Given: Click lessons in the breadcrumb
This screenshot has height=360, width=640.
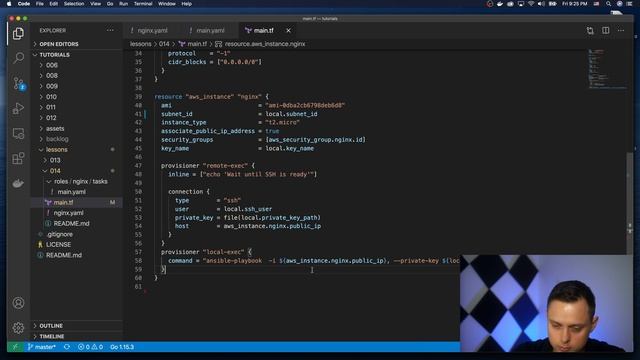Looking at the screenshot, I should (x=140, y=44).
